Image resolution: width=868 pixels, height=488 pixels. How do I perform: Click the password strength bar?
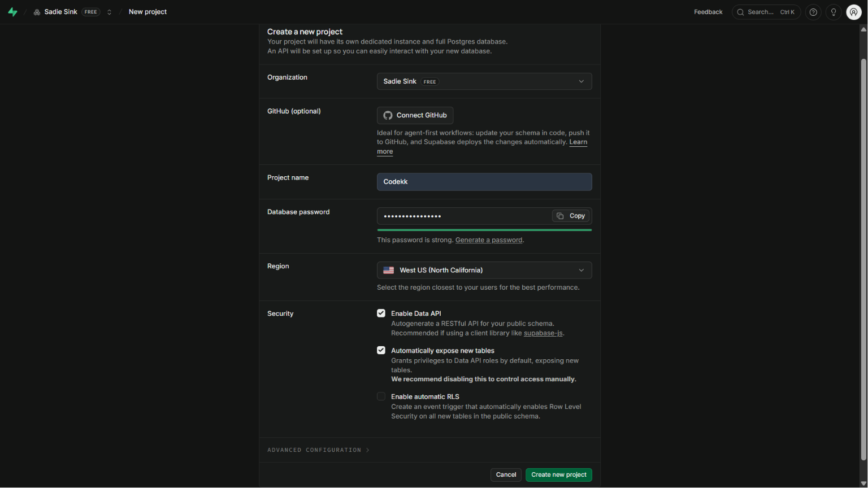click(484, 230)
